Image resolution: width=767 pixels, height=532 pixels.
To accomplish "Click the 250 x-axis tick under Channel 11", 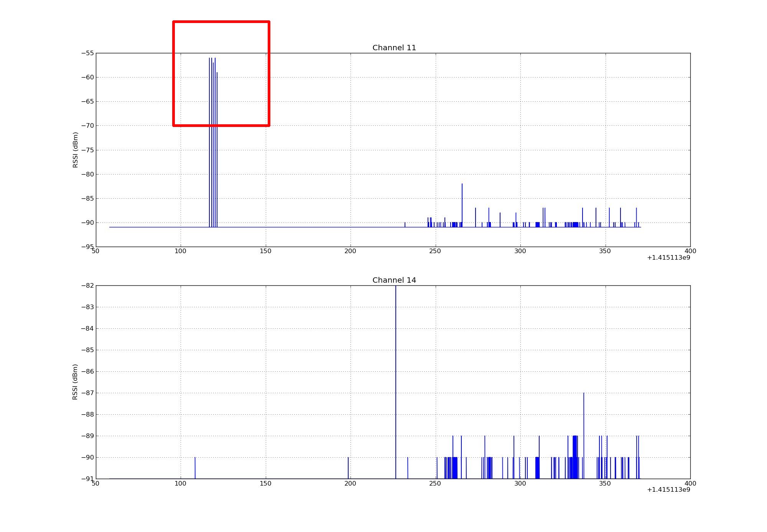I will pos(435,251).
